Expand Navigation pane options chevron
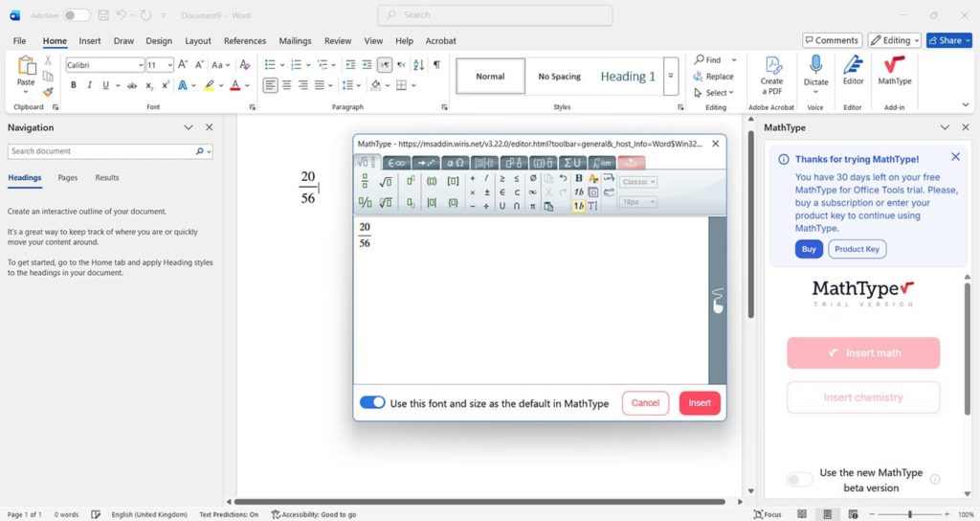Image resolution: width=980 pixels, height=521 pixels. pos(189,127)
